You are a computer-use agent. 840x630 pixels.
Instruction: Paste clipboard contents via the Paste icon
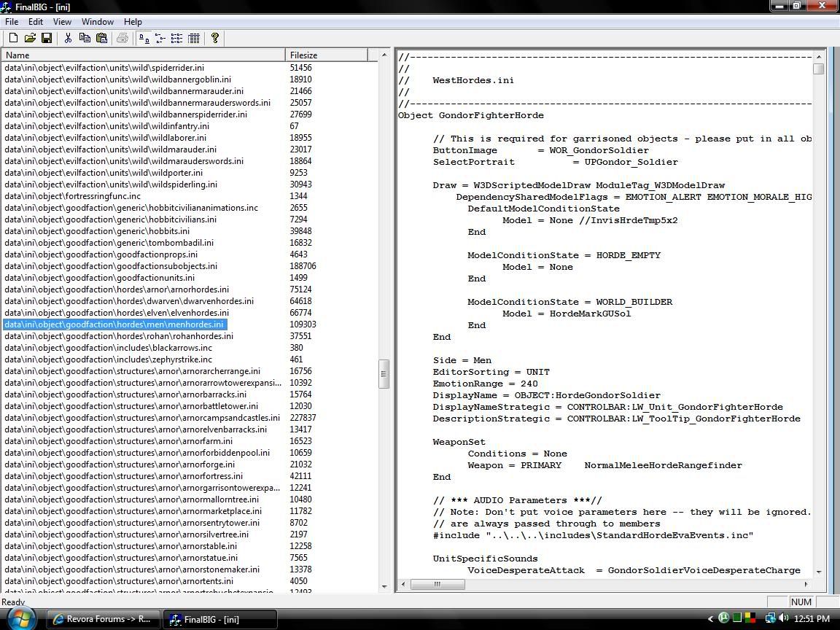(101, 38)
